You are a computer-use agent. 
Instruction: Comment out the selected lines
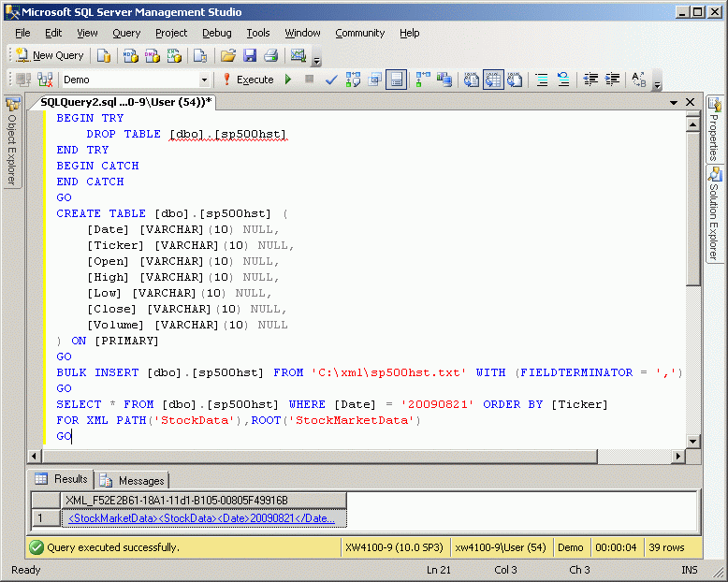click(542, 80)
